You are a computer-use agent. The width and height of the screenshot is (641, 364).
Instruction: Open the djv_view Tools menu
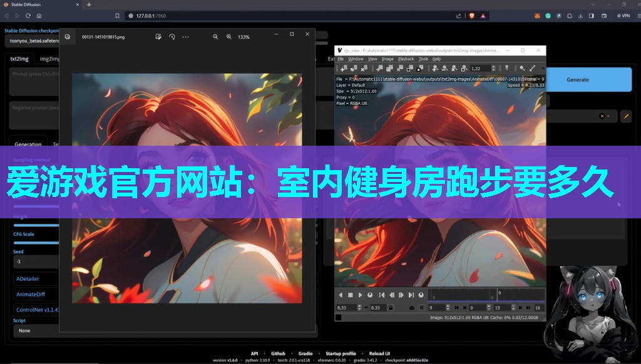423,59
